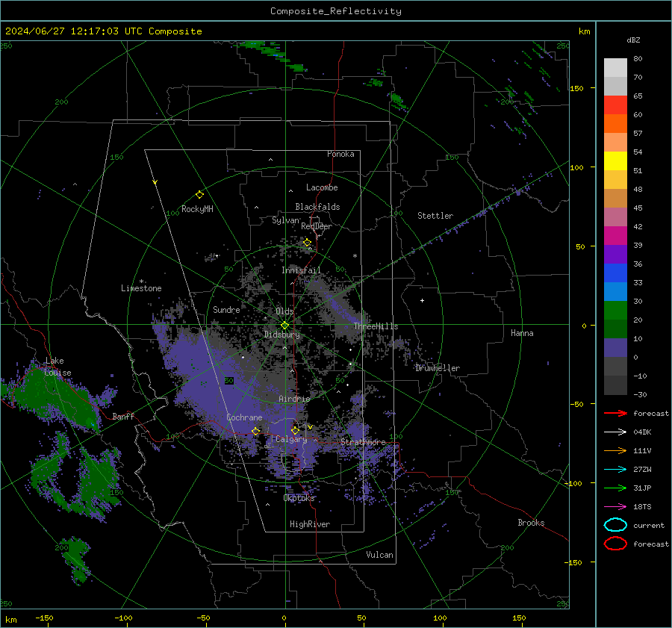672x628 pixels.
Task: Click the Innisfail label
Action: pos(301,270)
